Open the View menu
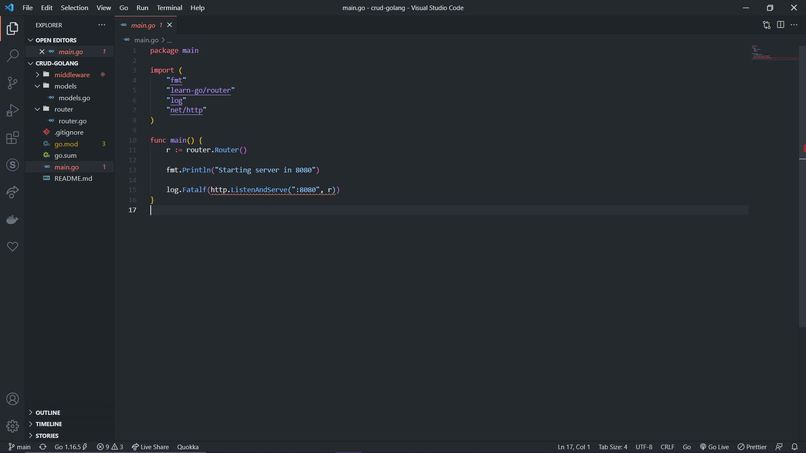Image resolution: width=806 pixels, height=453 pixels. [103, 8]
